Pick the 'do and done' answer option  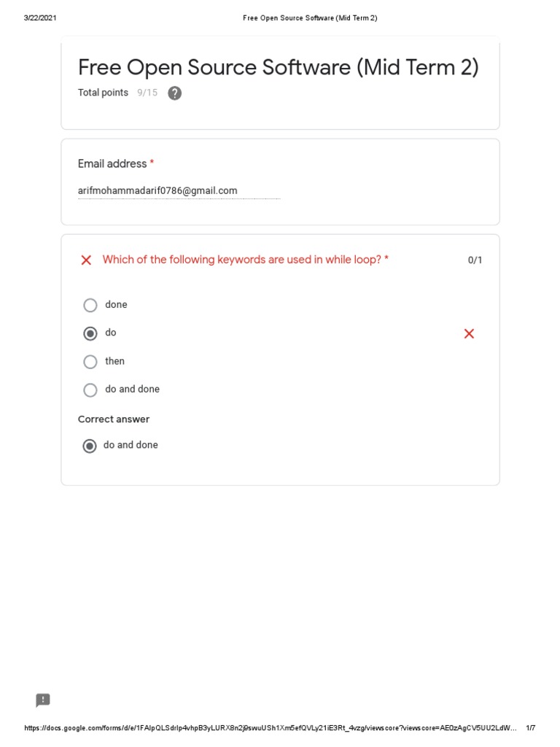pos(90,390)
